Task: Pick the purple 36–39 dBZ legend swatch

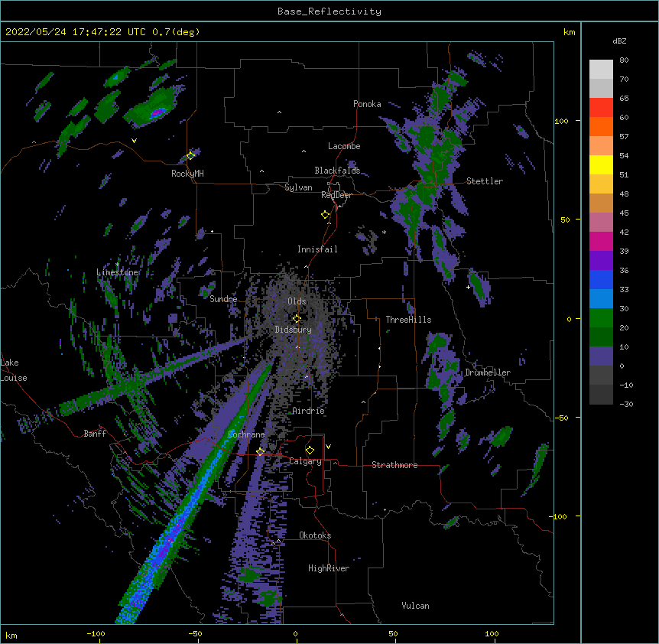Action: click(601, 261)
